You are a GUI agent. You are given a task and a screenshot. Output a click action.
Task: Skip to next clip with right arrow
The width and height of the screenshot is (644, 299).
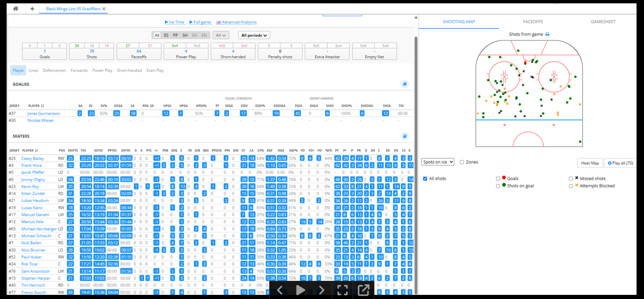(x=321, y=290)
